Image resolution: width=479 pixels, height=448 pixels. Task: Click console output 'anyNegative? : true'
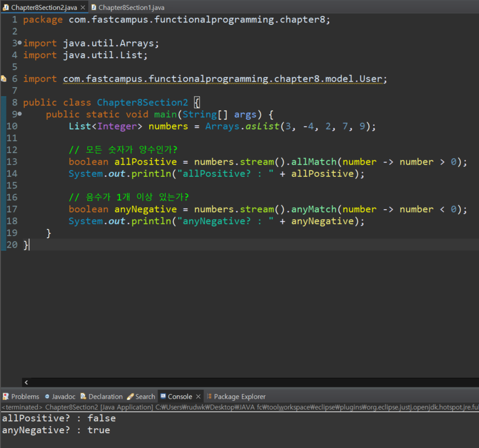pos(56,430)
